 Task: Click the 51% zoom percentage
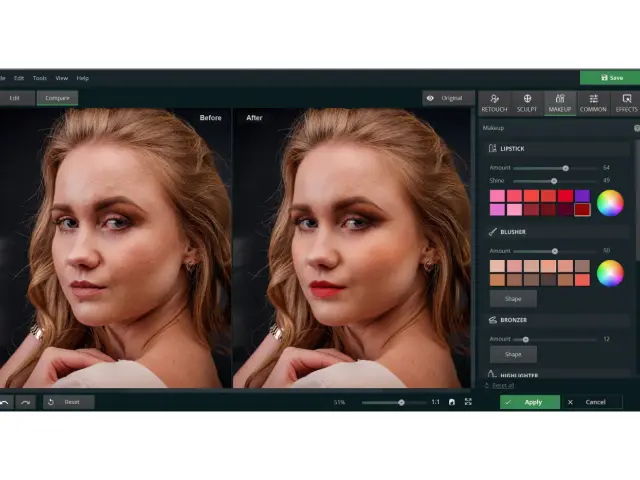click(x=339, y=402)
